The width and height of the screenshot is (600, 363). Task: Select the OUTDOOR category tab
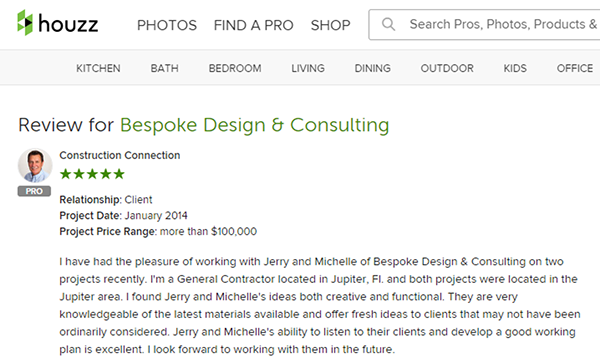(447, 68)
